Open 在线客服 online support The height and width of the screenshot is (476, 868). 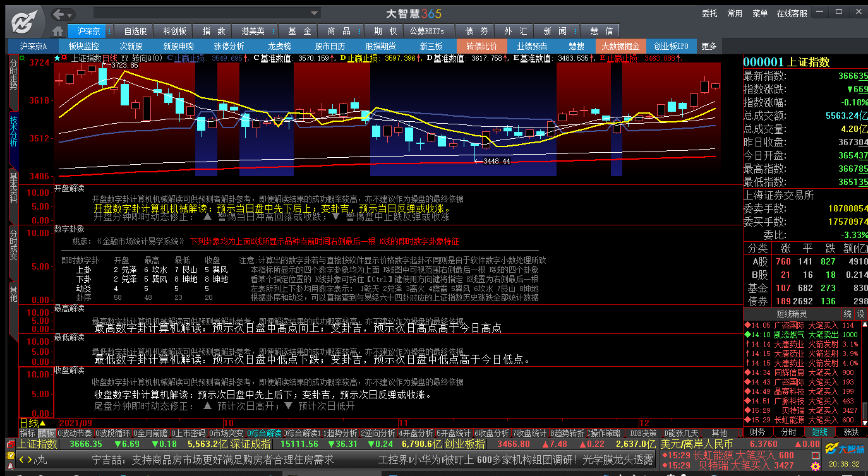coord(792,13)
